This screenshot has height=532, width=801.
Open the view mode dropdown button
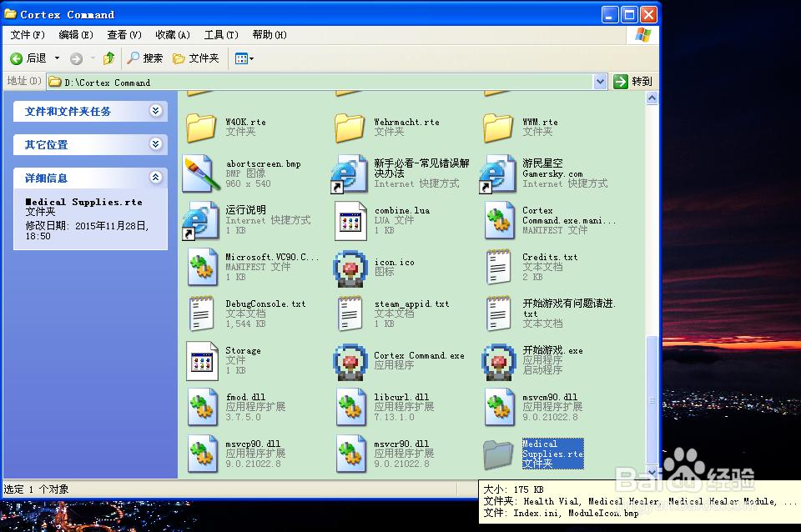pos(244,58)
